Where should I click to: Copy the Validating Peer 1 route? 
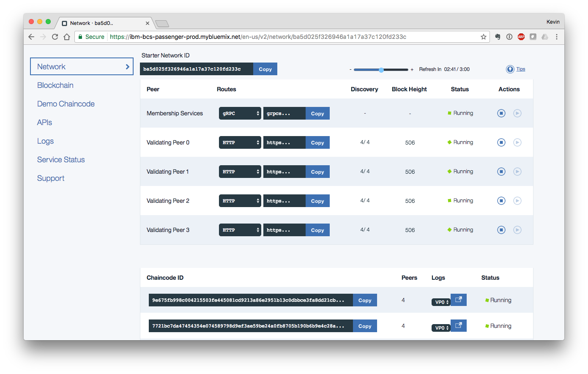pyautogui.click(x=317, y=172)
